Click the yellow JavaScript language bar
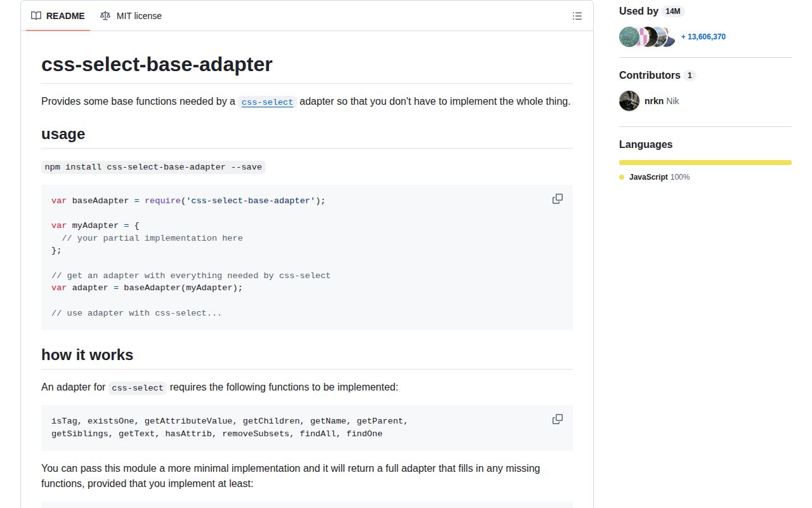This screenshot has height=508, width=812. (705, 163)
